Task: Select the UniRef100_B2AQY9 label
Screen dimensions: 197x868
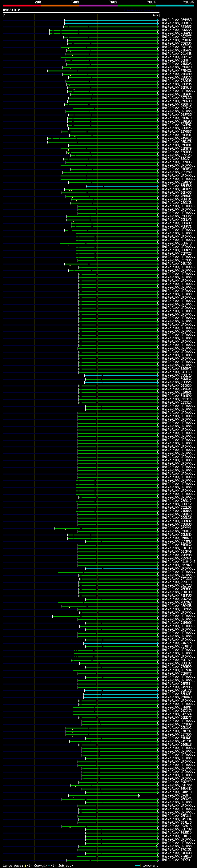Action: [x=177, y=182]
